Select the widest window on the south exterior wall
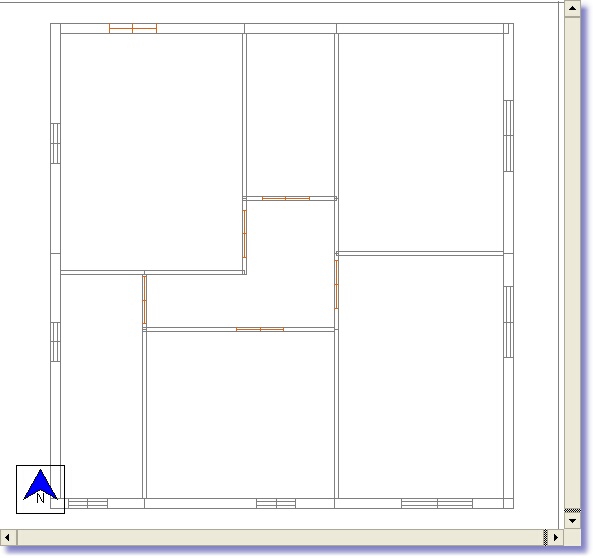 [437, 503]
